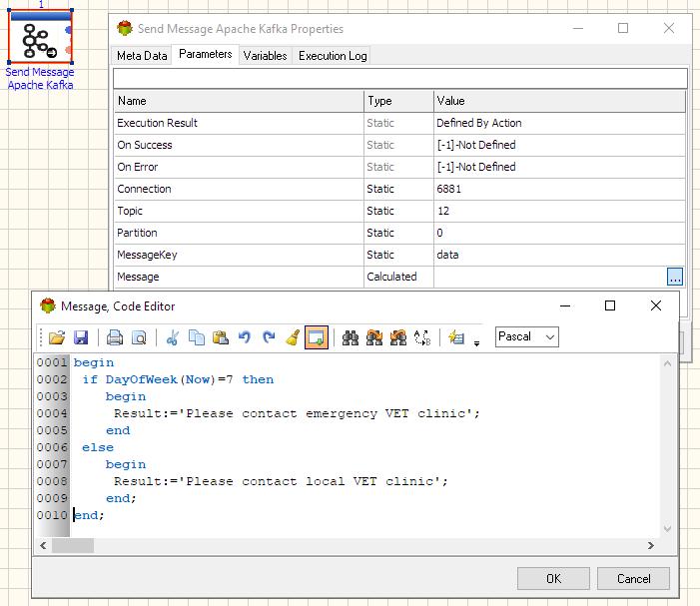The image size is (700, 606).
Task: Paste from clipboard in the Code Editor
Action: (221, 337)
